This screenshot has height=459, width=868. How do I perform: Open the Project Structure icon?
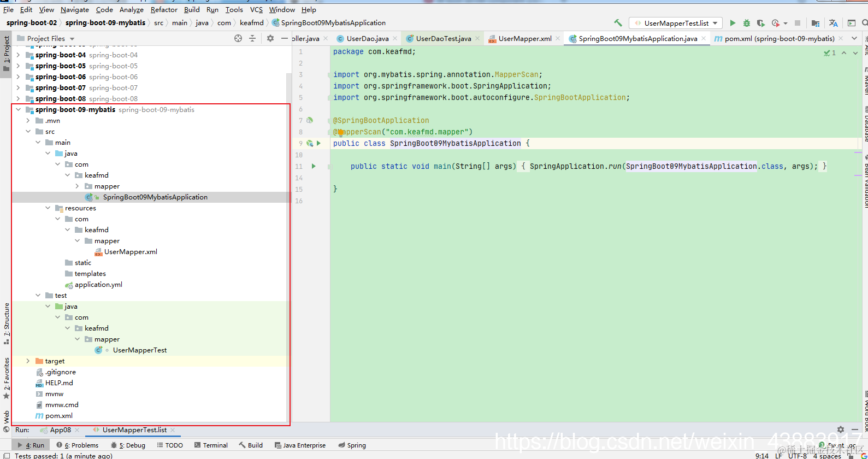pos(816,23)
